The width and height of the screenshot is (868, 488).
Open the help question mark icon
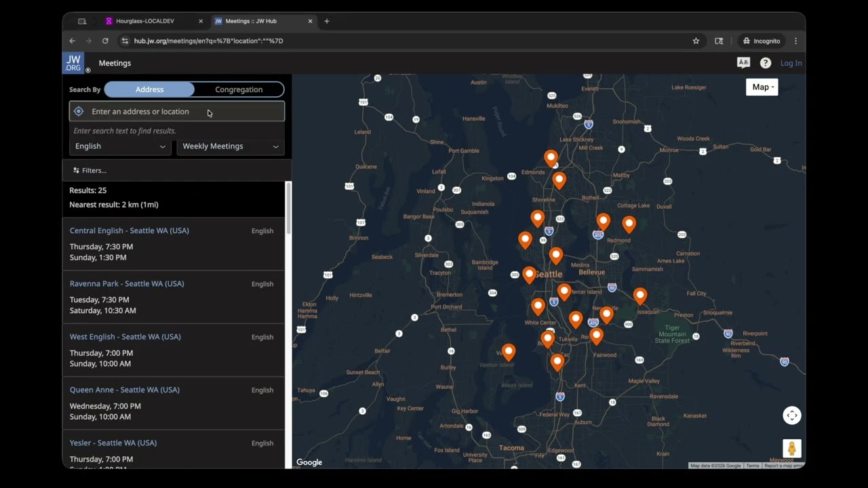pyautogui.click(x=765, y=63)
